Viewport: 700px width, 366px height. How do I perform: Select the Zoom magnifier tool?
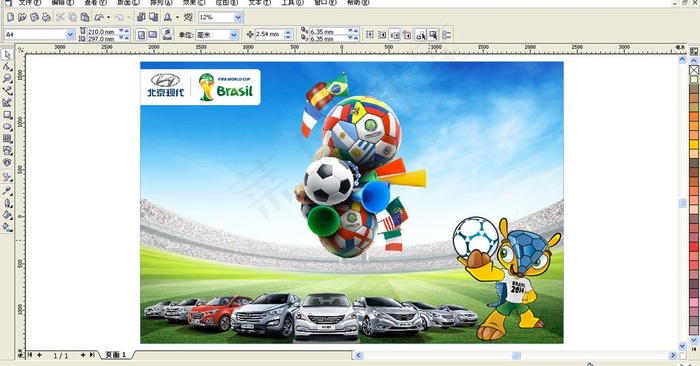[7, 79]
